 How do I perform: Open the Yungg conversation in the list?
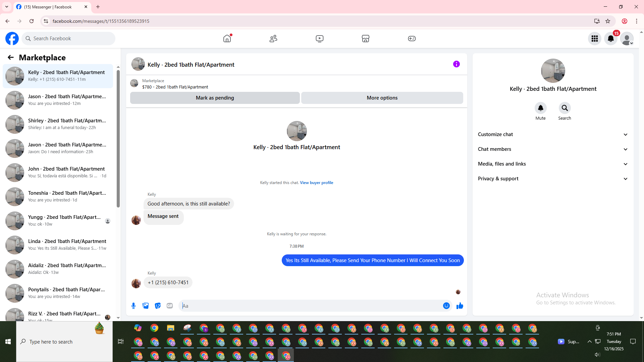(x=58, y=221)
